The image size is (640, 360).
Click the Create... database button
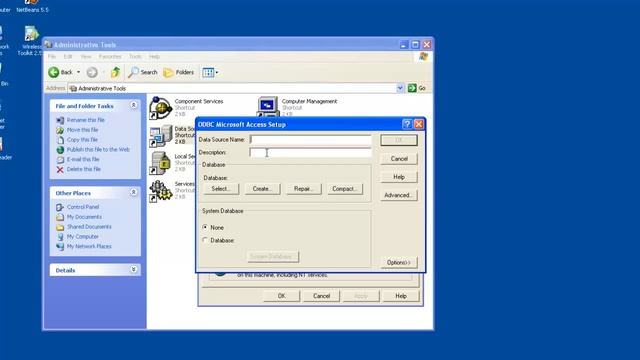(x=262, y=189)
